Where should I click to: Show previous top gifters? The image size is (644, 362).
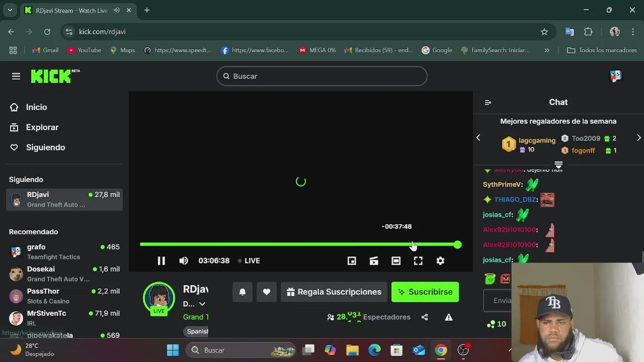[x=478, y=138]
